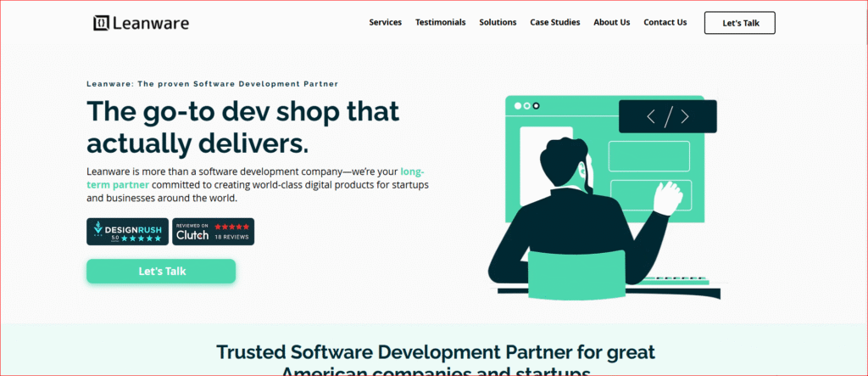Open the Solutions nav link
Screen dimensions: 868x376
point(498,22)
